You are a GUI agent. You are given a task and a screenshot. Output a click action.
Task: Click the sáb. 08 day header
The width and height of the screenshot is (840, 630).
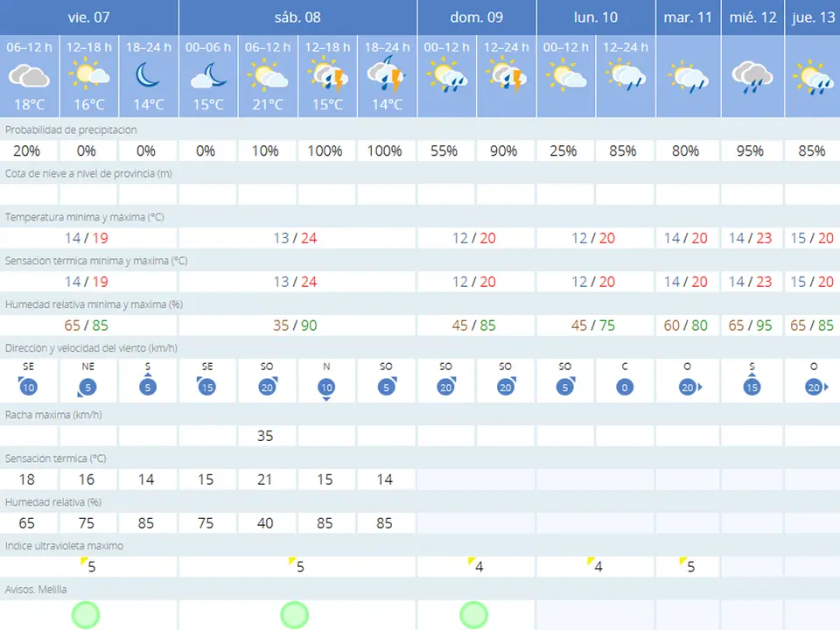(297, 17)
